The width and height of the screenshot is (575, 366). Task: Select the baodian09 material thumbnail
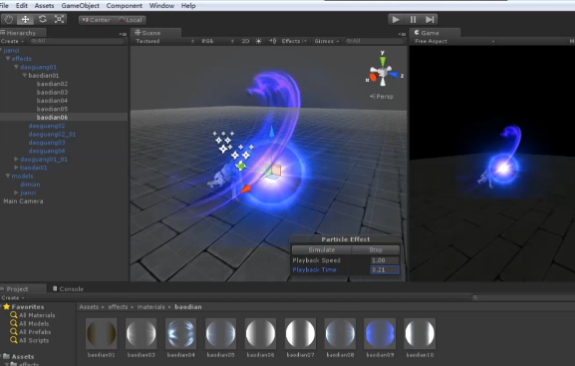coord(380,333)
